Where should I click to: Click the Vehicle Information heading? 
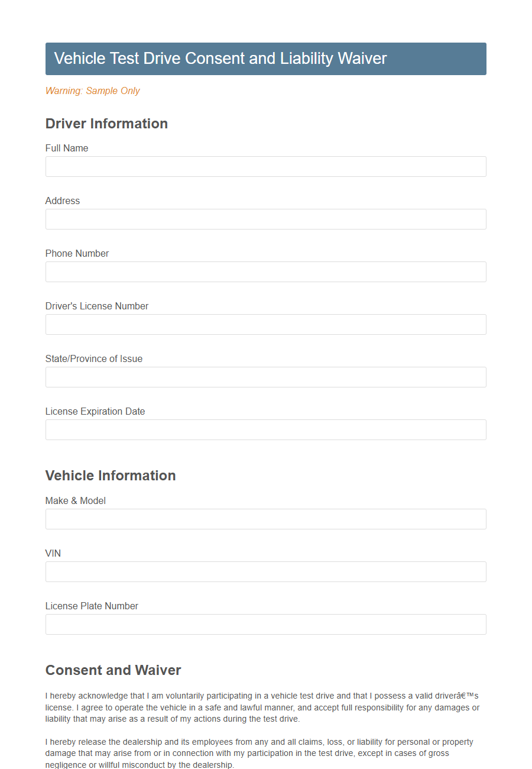111,476
